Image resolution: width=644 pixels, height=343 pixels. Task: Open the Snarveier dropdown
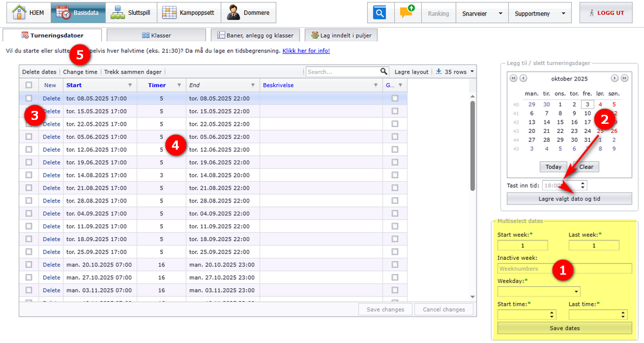482,13
